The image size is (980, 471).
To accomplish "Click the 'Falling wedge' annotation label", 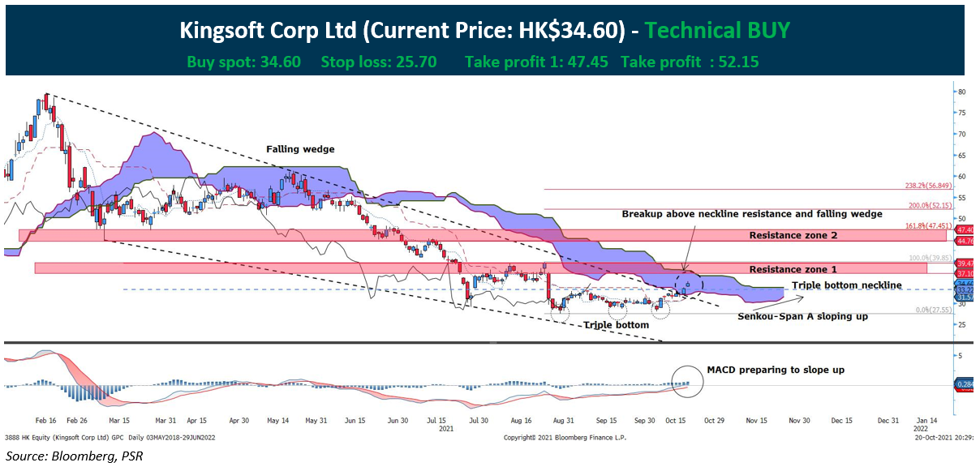I will (300, 149).
